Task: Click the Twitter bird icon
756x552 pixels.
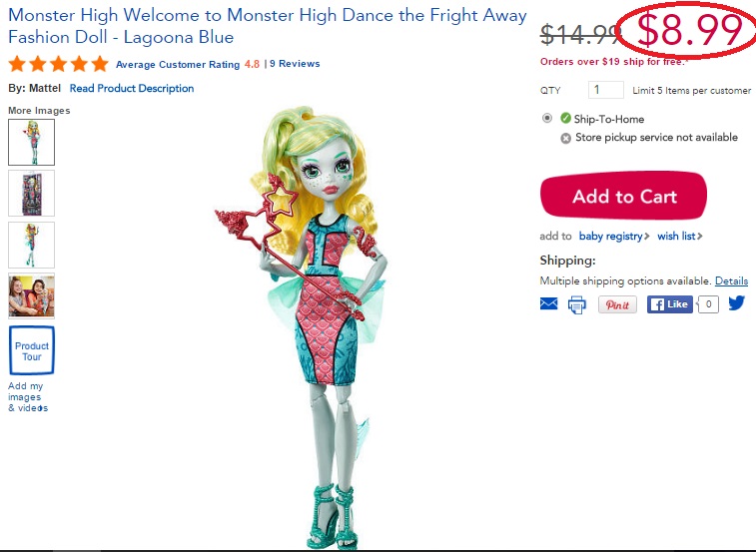Action: [737, 303]
